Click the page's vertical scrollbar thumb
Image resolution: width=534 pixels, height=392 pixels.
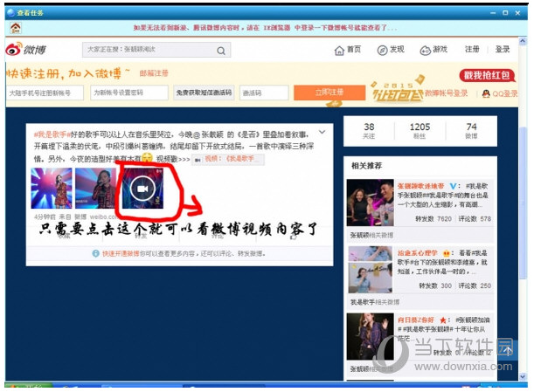click(524, 204)
